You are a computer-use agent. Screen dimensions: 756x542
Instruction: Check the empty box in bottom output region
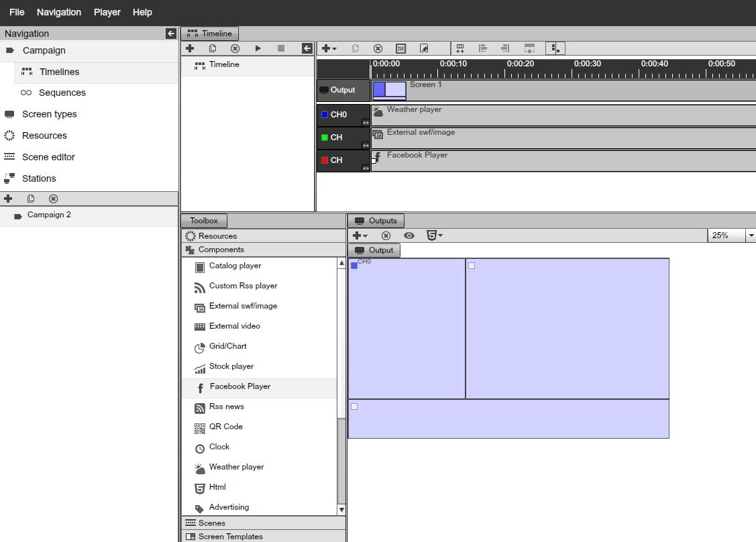point(354,406)
